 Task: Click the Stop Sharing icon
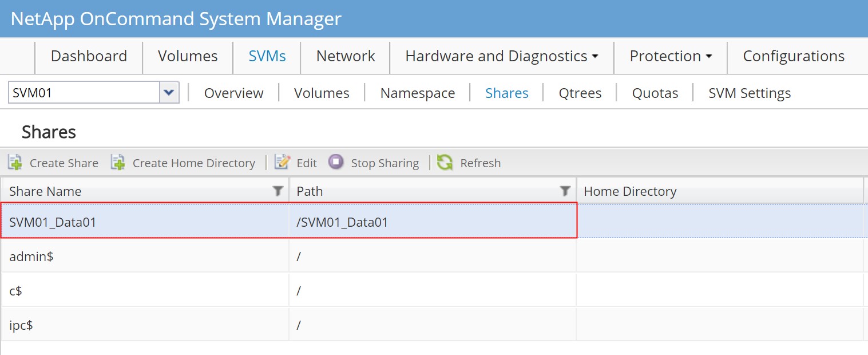tap(336, 163)
